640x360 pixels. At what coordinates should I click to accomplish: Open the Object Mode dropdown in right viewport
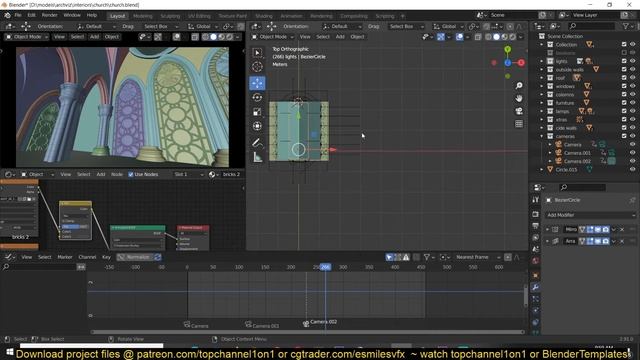point(272,37)
